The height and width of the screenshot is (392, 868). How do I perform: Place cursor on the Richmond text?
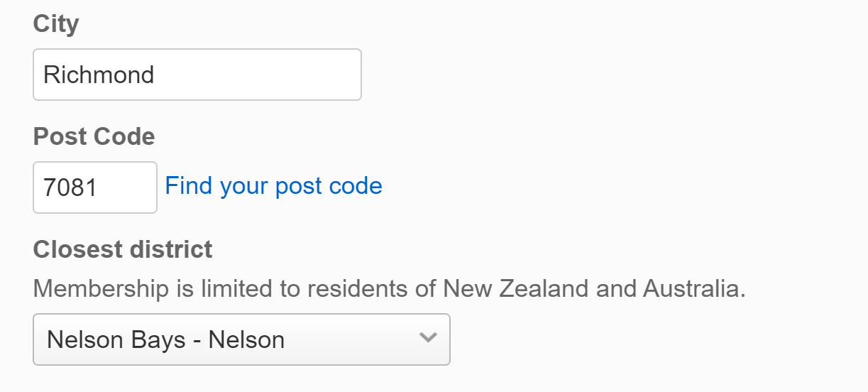click(99, 75)
